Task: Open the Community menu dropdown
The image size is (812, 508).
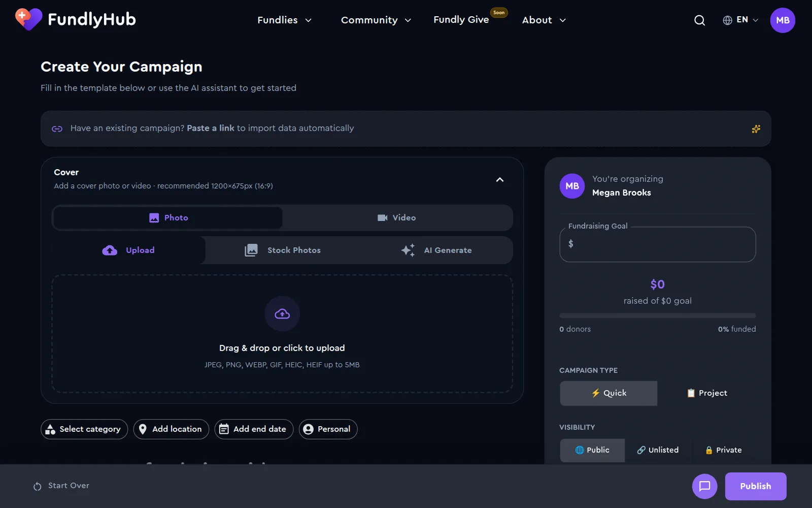Action: coord(376,20)
